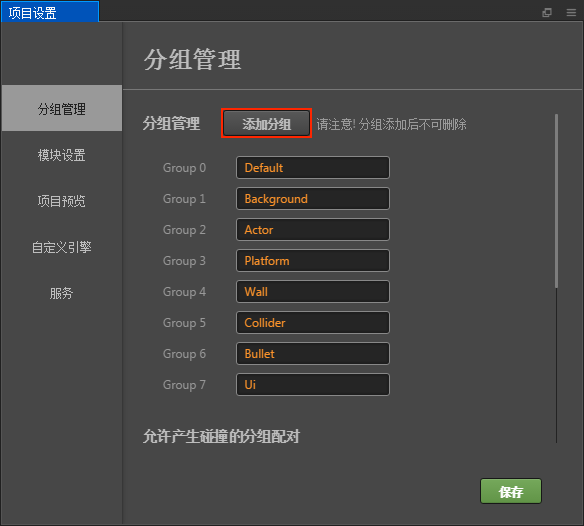This screenshot has width=584, height=526.
Task: Edit the Group 0 Default name field
Action: pos(313,168)
